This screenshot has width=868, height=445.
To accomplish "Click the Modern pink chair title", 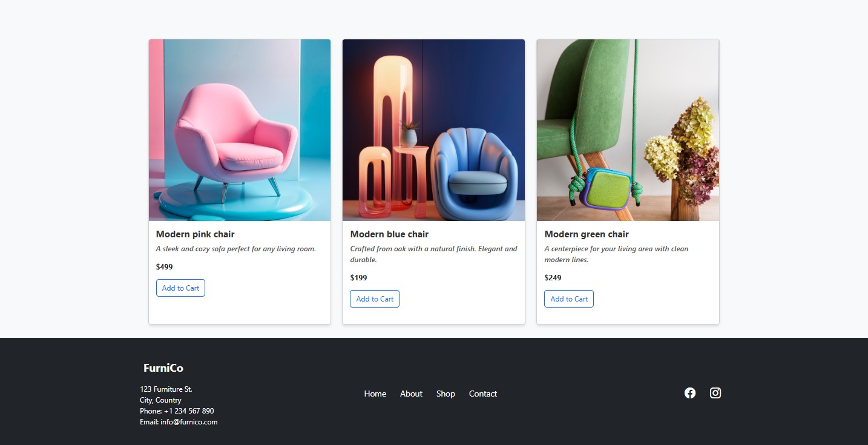I will pyautogui.click(x=195, y=234).
